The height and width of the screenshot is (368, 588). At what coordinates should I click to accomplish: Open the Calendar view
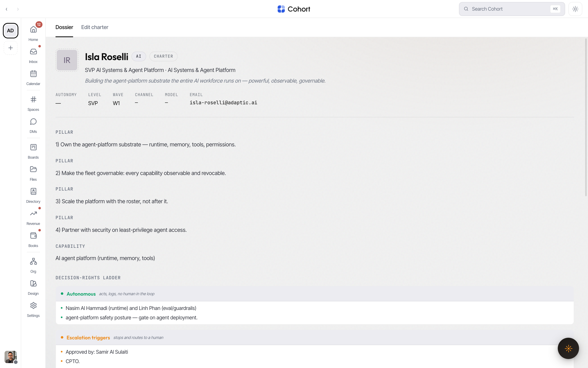[x=33, y=77]
